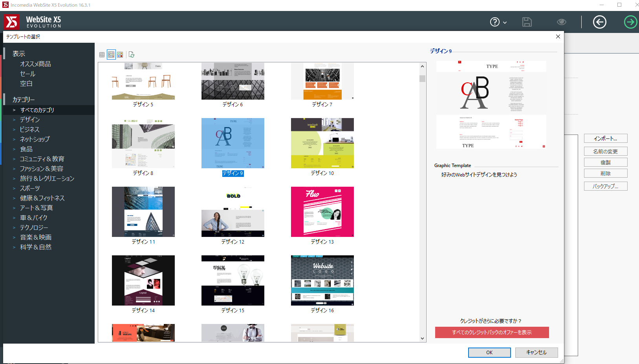Proceed with the green next arrow

pos(630,22)
